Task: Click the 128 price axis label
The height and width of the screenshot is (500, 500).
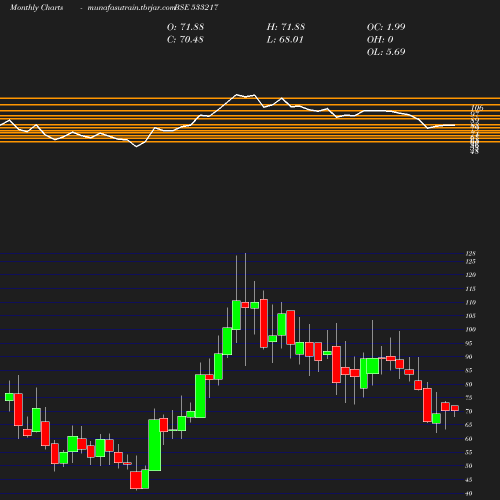Action: pos(470,254)
